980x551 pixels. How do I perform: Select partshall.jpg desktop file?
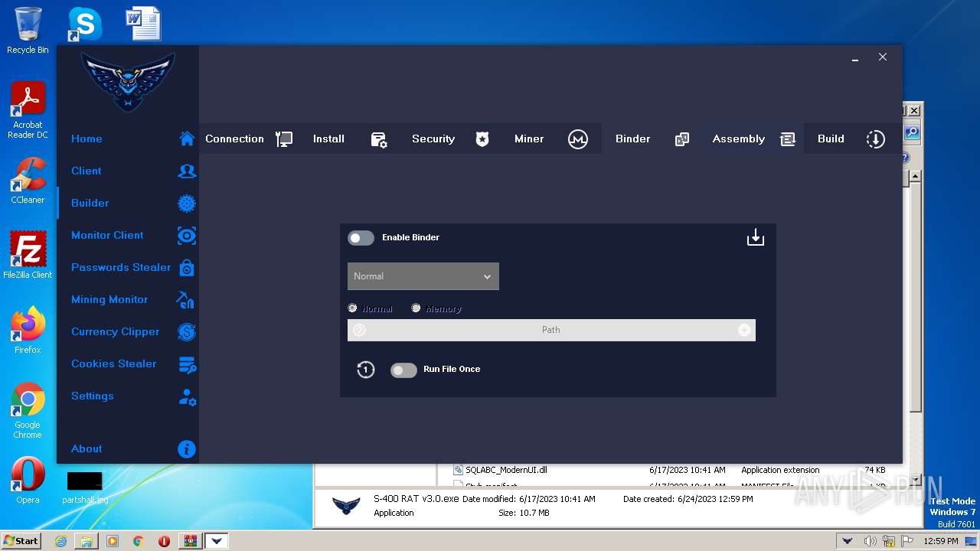[85, 487]
